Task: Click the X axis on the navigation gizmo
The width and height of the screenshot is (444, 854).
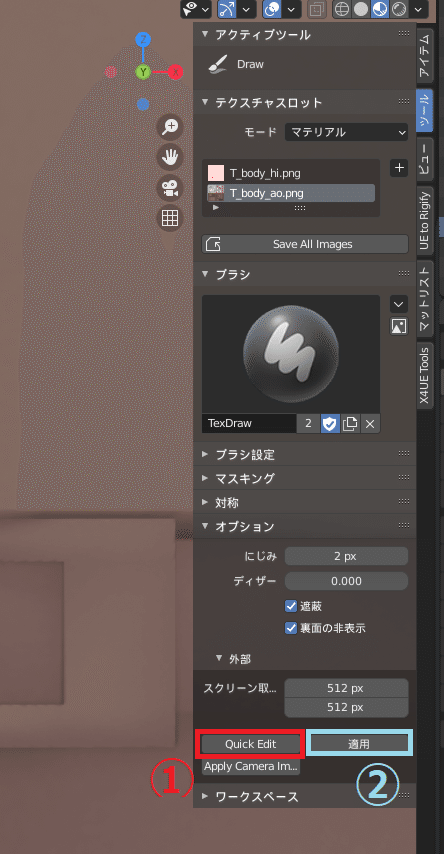Action: 175,72
